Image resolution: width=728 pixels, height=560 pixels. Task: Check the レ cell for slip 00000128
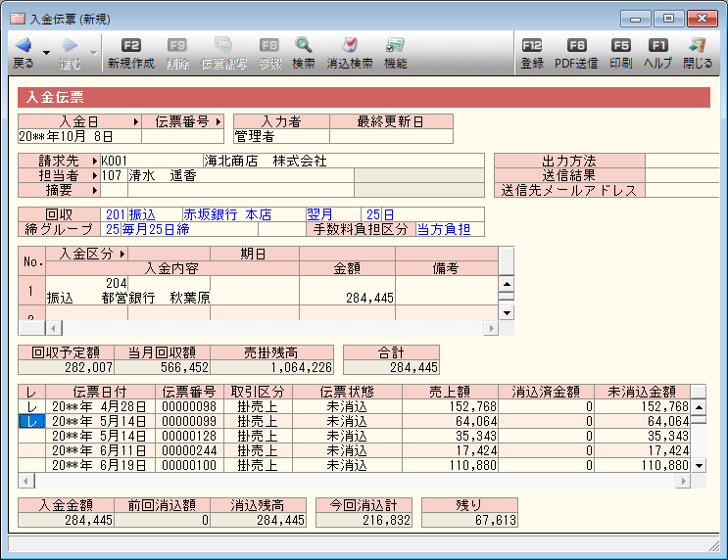coord(32,436)
